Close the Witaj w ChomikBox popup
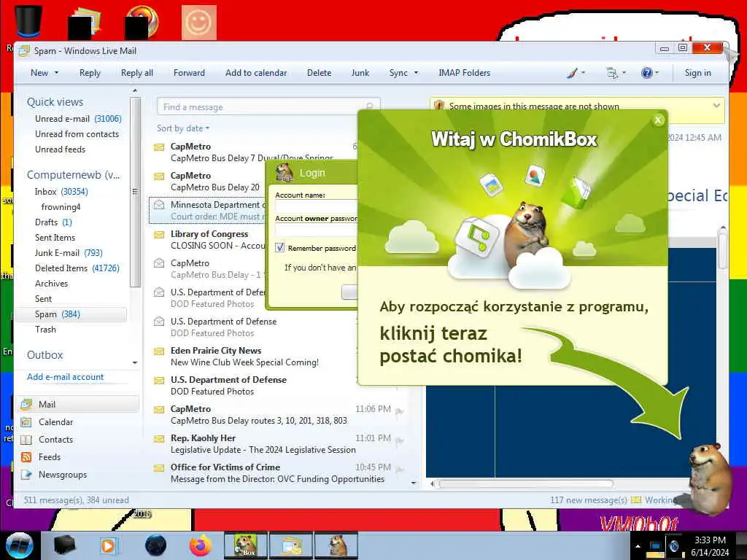The width and height of the screenshot is (747, 560). (x=658, y=120)
